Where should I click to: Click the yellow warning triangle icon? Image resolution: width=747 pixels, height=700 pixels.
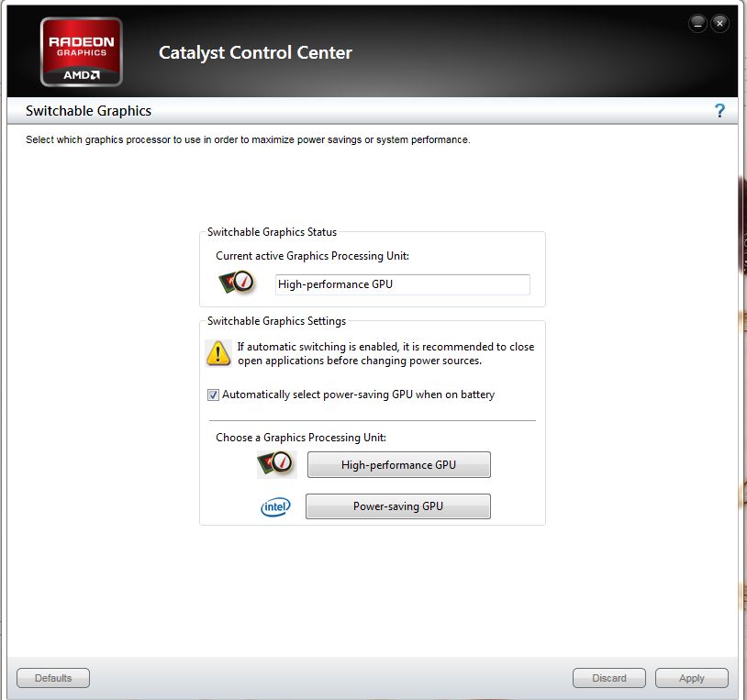click(218, 353)
